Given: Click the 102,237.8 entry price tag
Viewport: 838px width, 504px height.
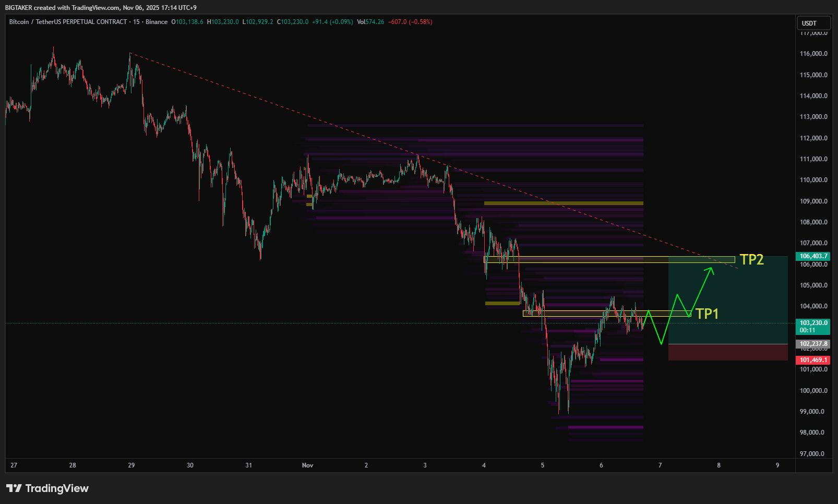Looking at the screenshot, I should pyautogui.click(x=813, y=344).
